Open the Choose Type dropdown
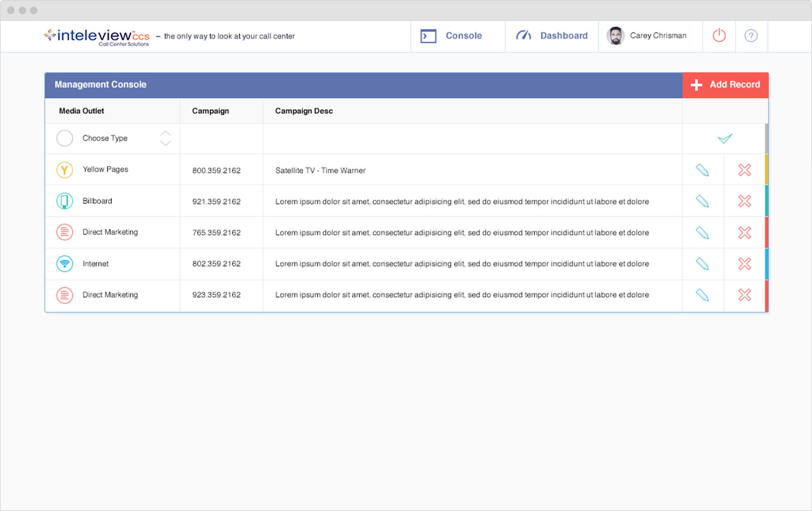The height and width of the screenshot is (511, 812). [105, 138]
